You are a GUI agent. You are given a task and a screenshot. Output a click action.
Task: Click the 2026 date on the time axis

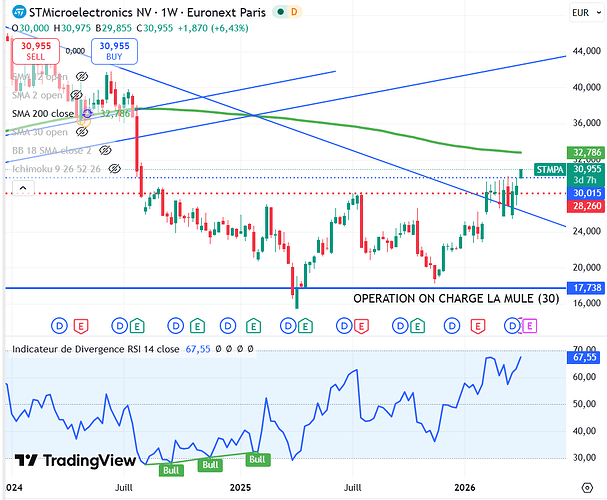465,487
